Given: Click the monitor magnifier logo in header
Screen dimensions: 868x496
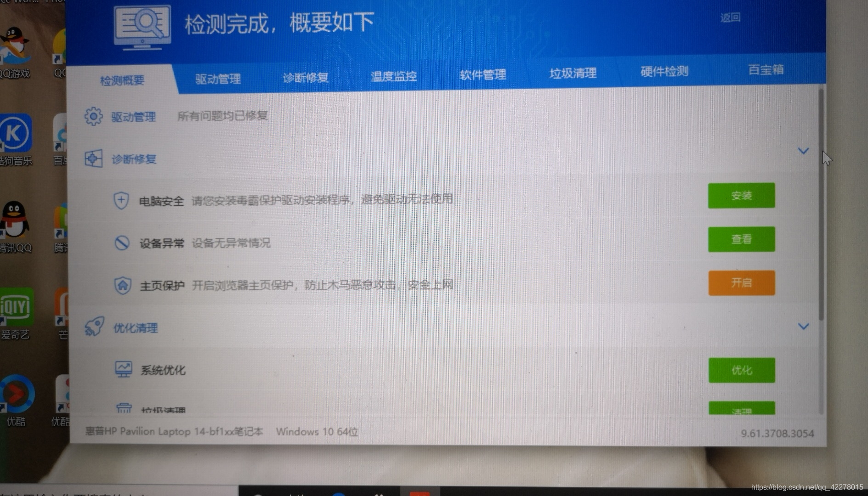Looking at the screenshot, I should [x=142, y=27].
